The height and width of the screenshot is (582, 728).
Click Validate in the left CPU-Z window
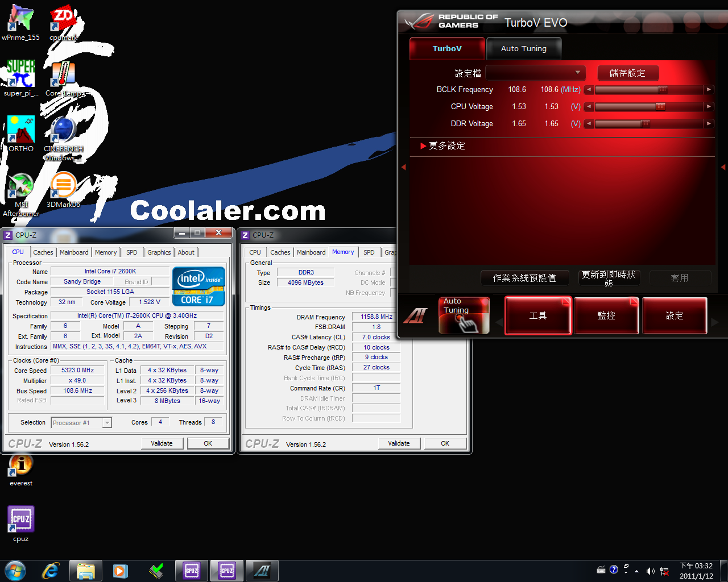162,443
